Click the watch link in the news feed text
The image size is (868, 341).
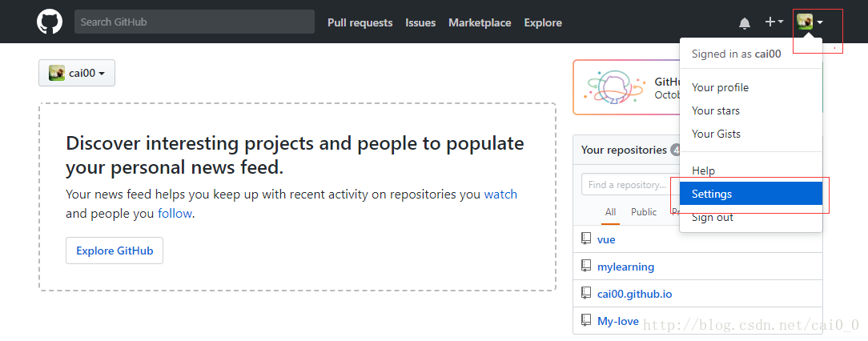[500, 195]
